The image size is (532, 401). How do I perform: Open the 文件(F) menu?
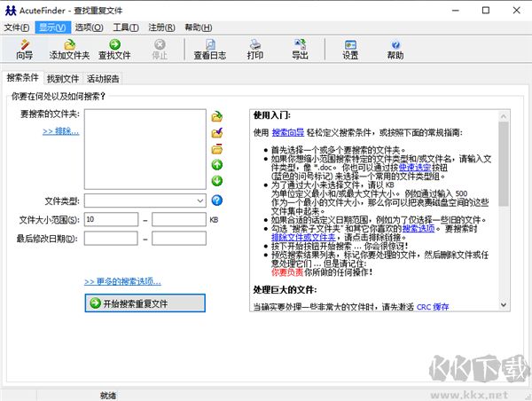point(17,28)
